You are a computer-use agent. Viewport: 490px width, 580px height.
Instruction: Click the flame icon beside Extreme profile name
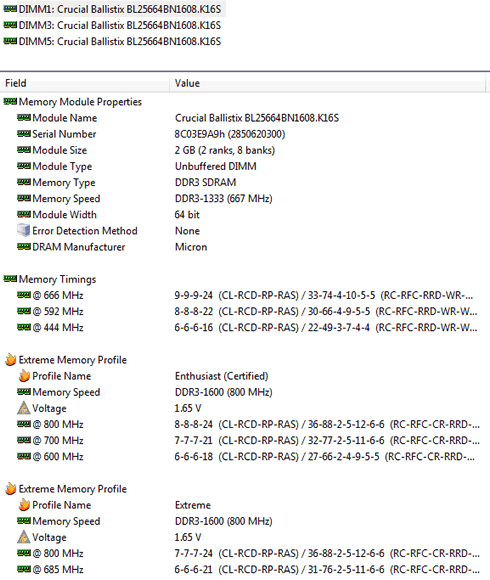(x=24, y=505)
